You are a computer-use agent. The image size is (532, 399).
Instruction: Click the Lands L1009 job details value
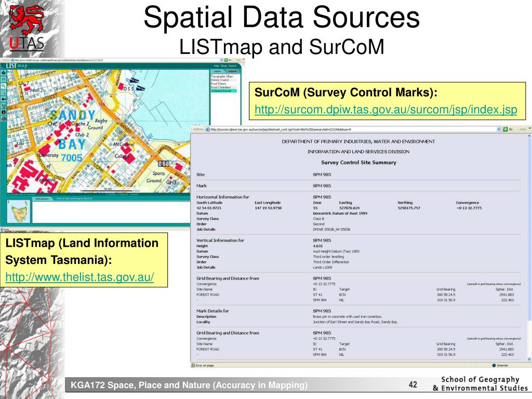322,268
